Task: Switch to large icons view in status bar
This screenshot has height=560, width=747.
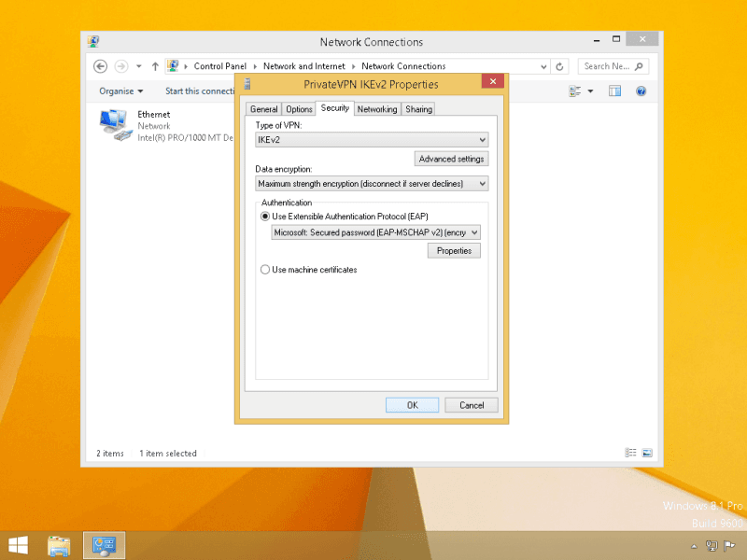Action: 646,454
